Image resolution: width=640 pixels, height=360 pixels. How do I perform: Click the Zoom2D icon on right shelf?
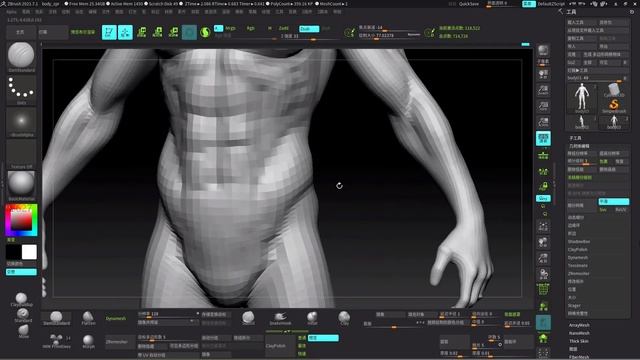543,90
